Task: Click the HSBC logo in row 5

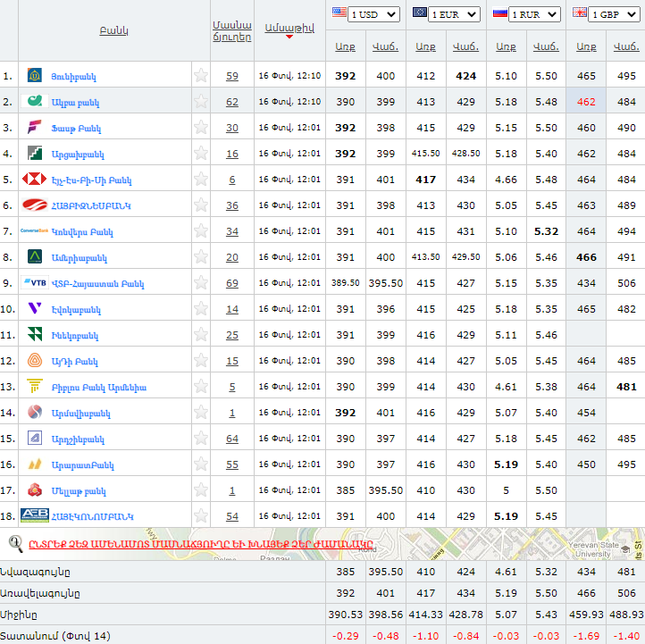Action: click(35, 179)
